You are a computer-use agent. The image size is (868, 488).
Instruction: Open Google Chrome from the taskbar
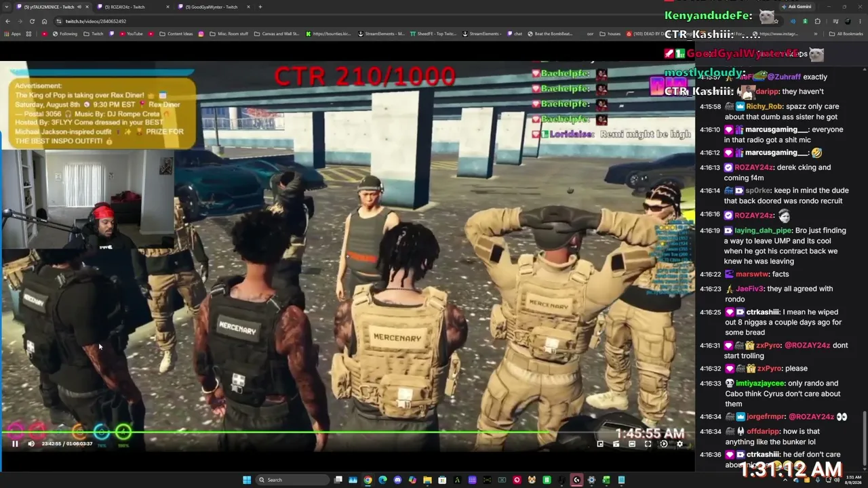pyautogui.click(x=368, y=480)
